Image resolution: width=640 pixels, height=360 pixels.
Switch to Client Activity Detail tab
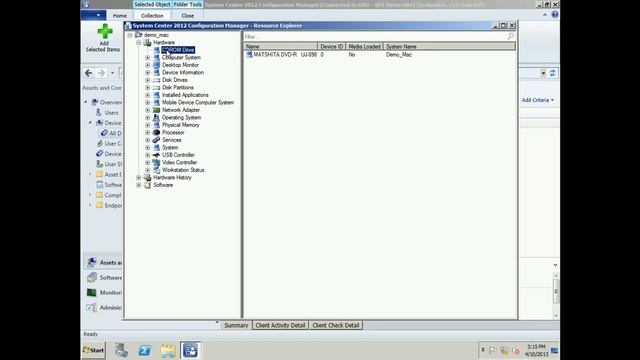[x=280, y=325]
